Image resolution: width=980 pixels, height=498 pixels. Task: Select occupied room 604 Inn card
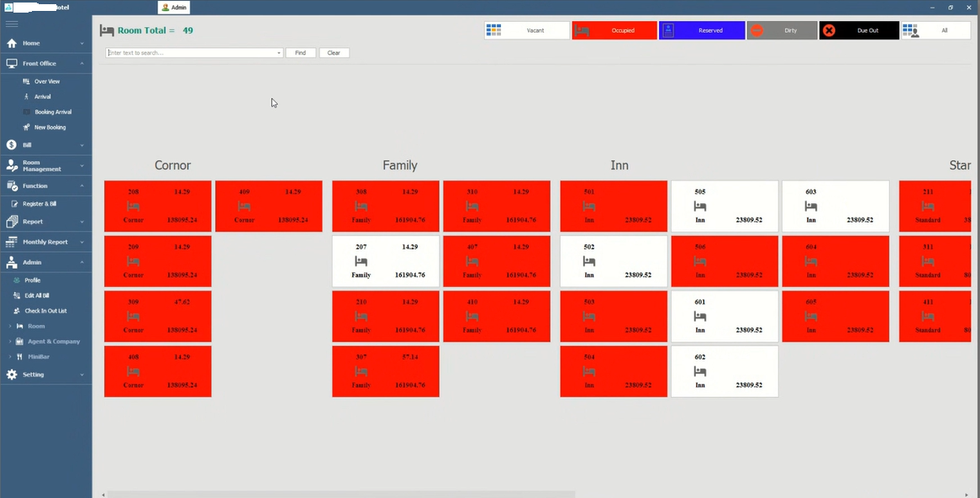[835, 261]
